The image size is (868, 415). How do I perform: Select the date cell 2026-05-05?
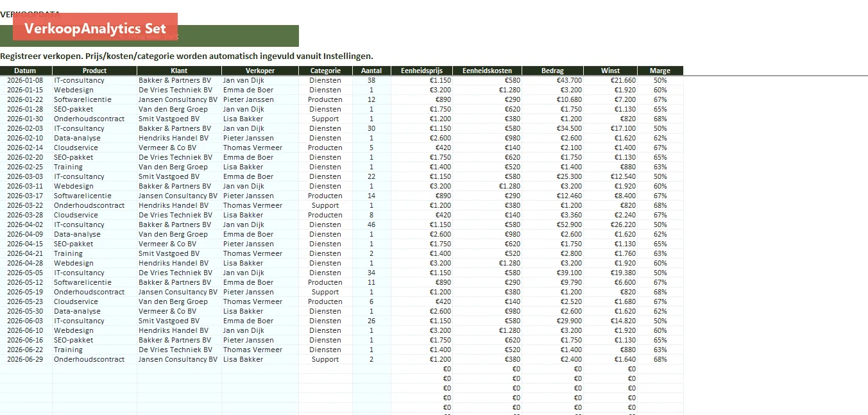25,273
